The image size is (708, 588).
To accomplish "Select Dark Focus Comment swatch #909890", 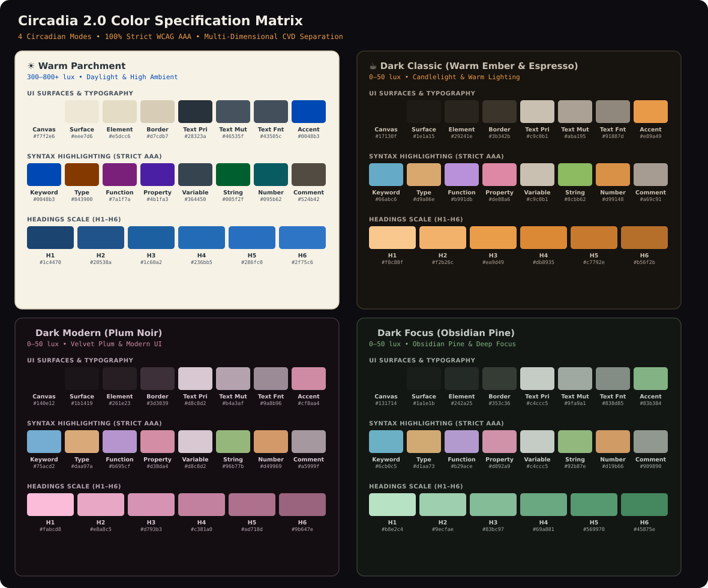I will [x=650, y=442].
